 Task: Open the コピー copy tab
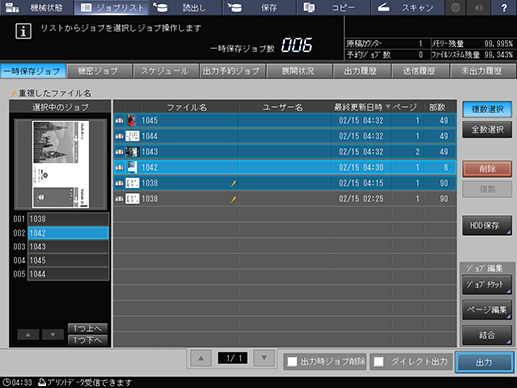coord(334,7)
